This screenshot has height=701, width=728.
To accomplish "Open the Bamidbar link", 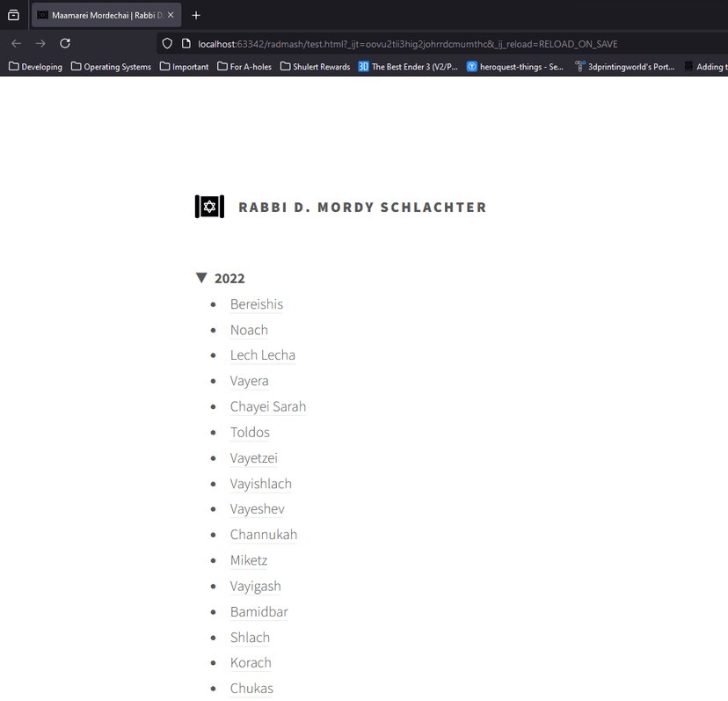I will pos(258,612).
